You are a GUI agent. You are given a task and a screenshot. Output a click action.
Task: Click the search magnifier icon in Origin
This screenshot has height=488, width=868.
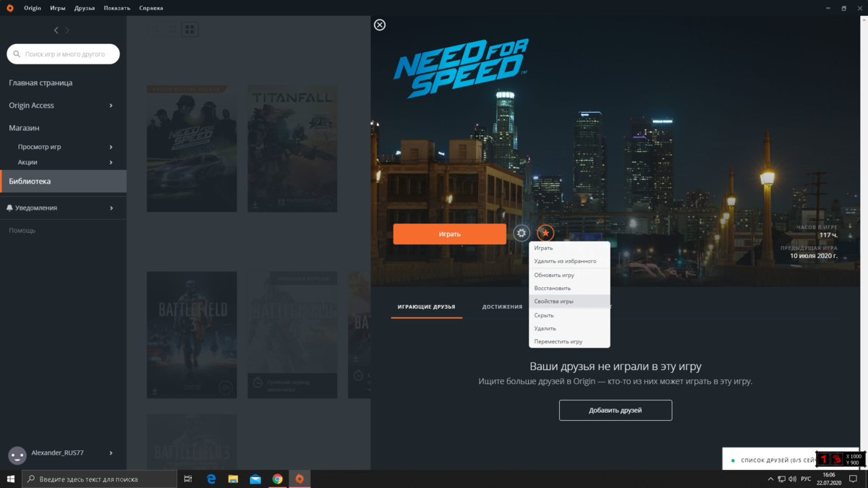tap(17, 54)
